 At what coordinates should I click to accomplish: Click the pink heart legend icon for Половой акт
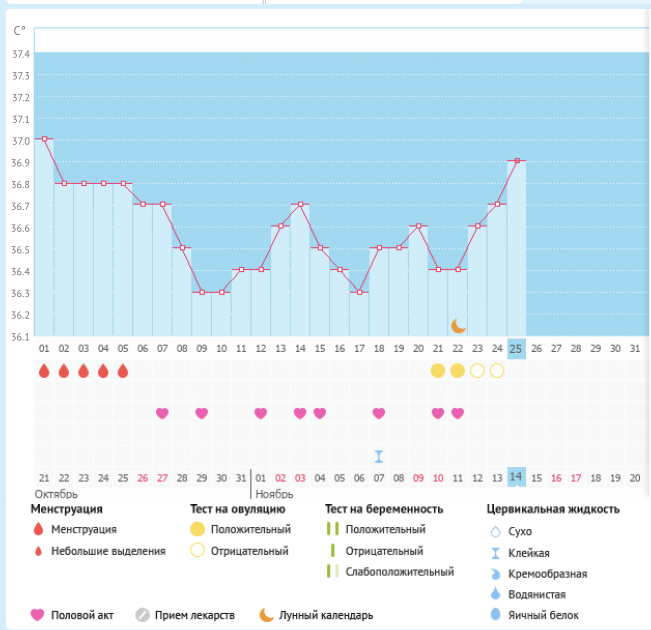click(x=38, y=615)
